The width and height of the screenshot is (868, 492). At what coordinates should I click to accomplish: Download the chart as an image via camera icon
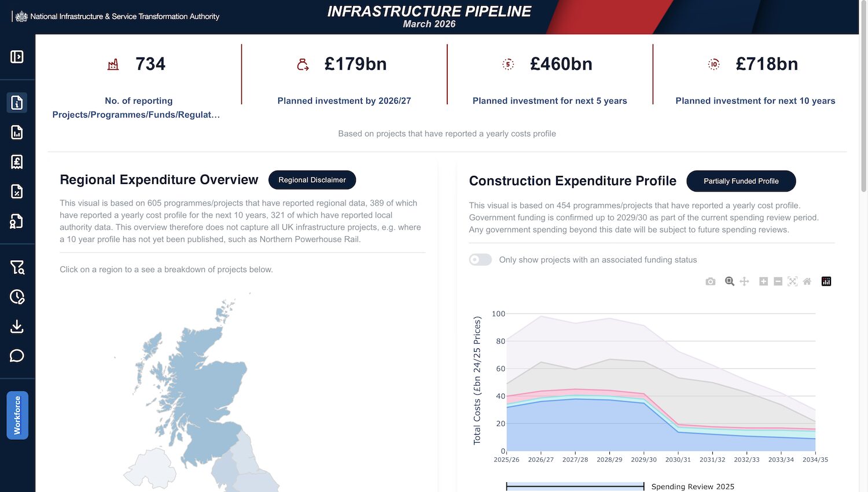coord(711,281)
